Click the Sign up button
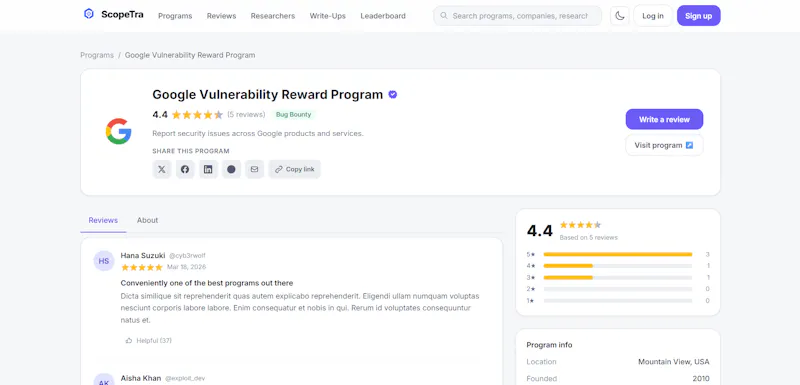 [x=698, y=16]
